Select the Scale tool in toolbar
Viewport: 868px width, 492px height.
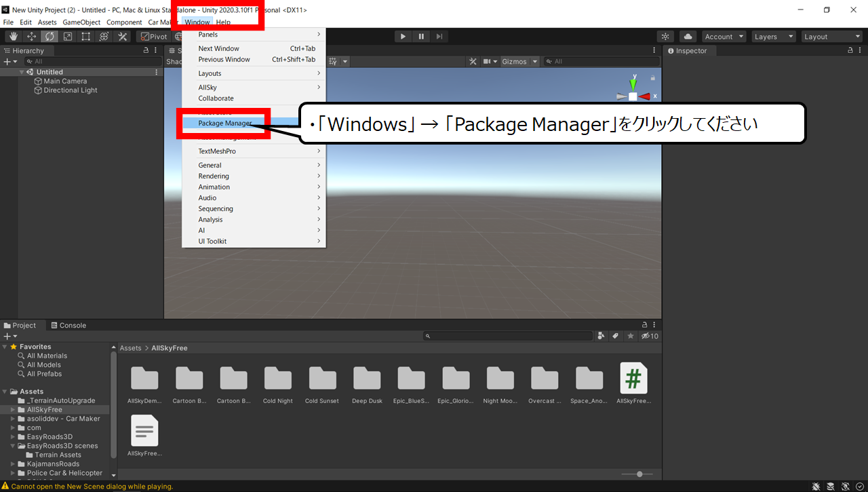point(68,37)
